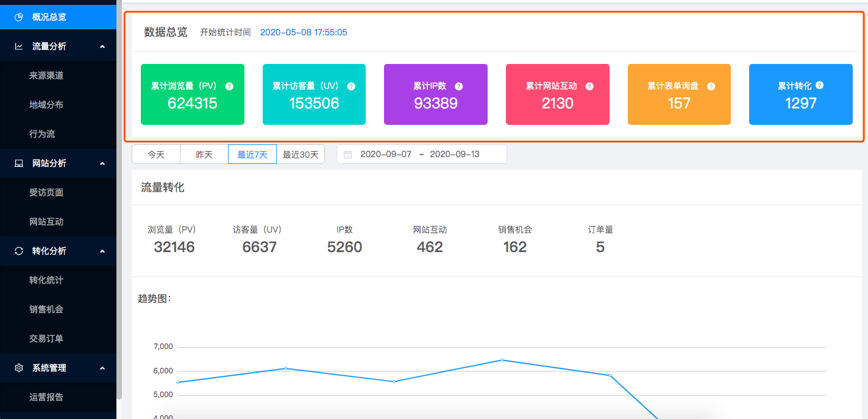Click help icon beside 累计访客量 (UV)
The width and height of the screenshot is (868, 419).
point(351,86)
